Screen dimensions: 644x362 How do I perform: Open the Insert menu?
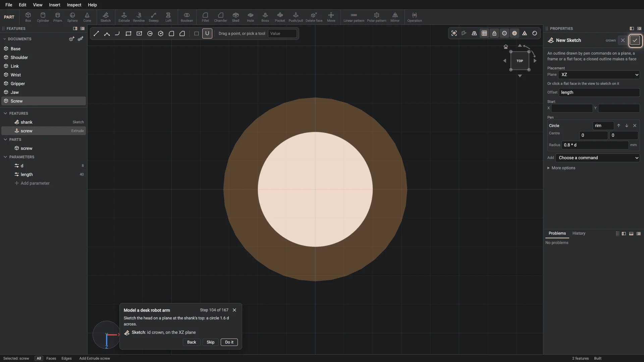coord(55,5)
